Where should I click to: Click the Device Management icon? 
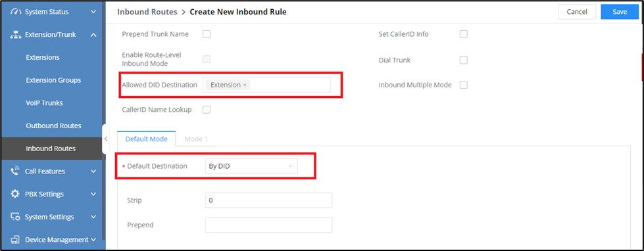(15, 240)
